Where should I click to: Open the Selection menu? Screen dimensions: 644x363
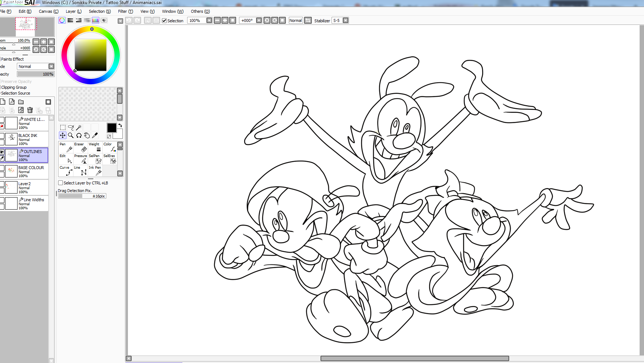pos(100,11)
